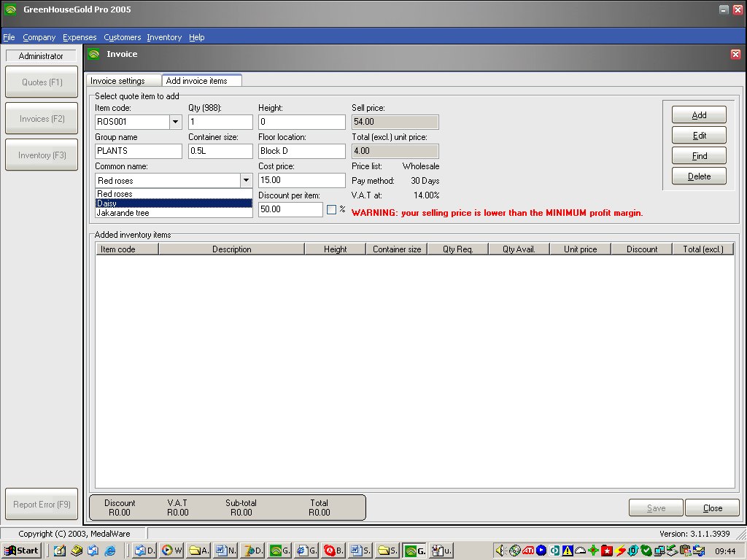Toggle the discount percent checkbox

(332, 209)
